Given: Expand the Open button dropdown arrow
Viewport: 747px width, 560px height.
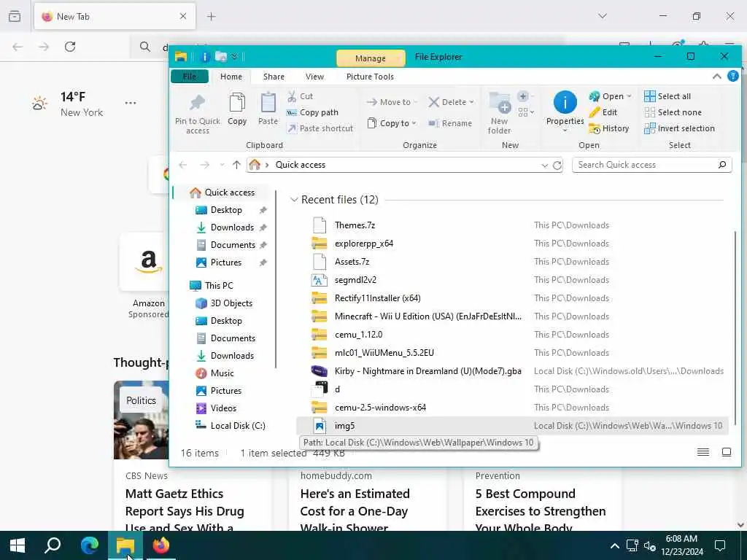Looking at the screenshot, I should coord(629,96).
